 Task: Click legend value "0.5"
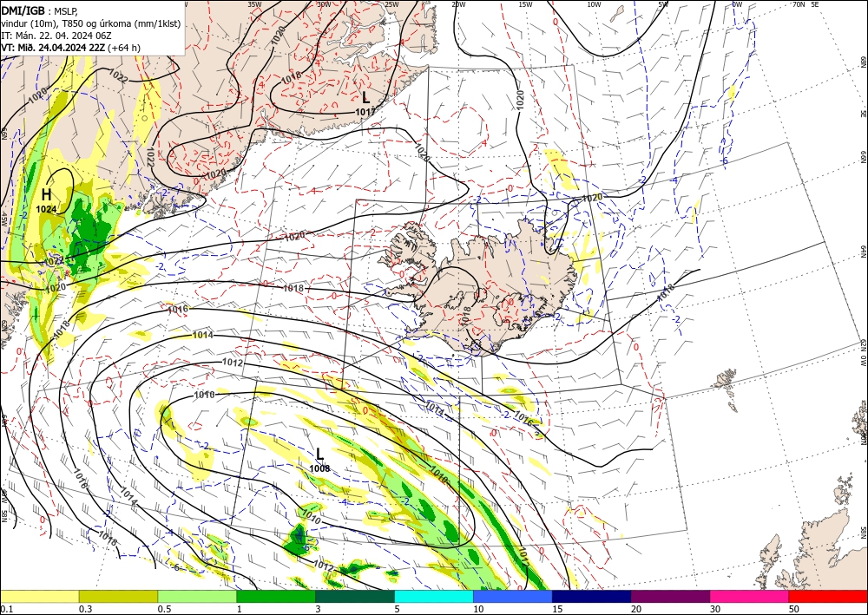(163, 609)
